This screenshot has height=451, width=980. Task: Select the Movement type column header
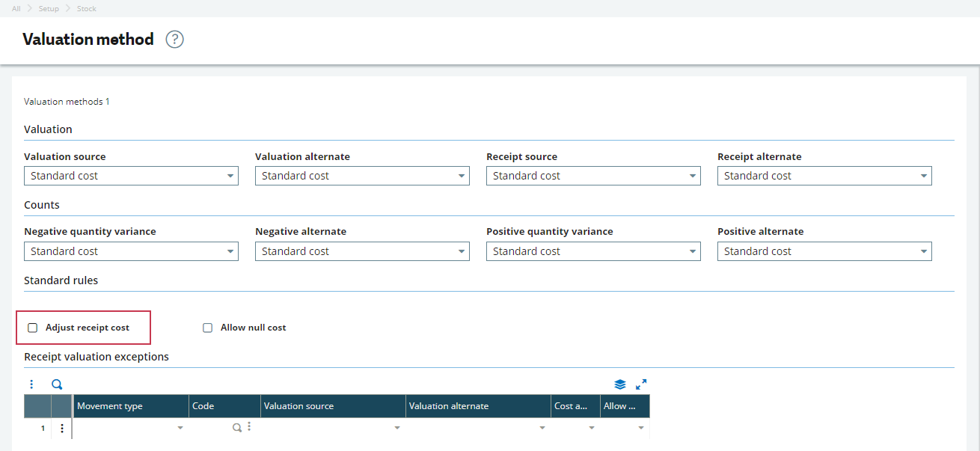[x=131, y=406]
